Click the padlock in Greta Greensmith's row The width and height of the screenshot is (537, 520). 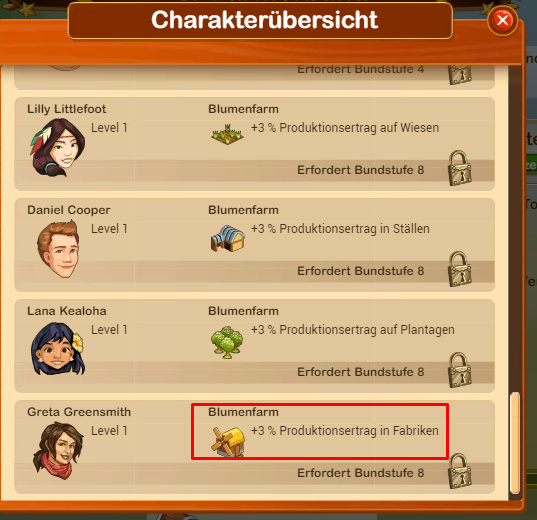point(460,471)
